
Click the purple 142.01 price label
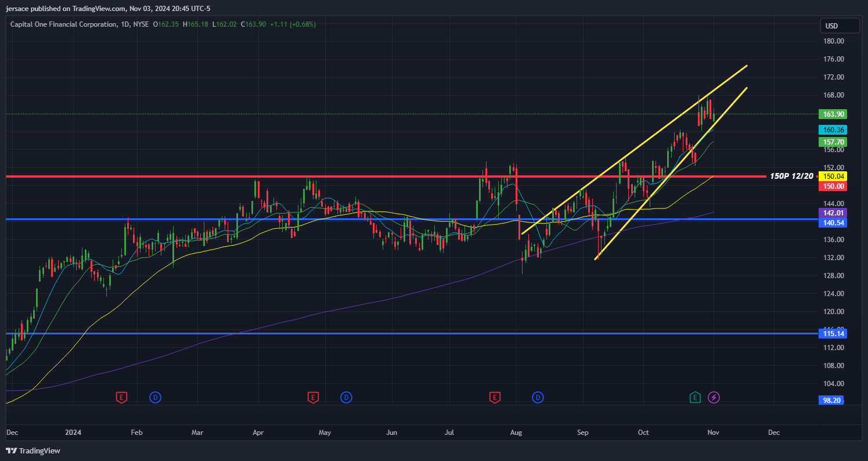point(833,213)
